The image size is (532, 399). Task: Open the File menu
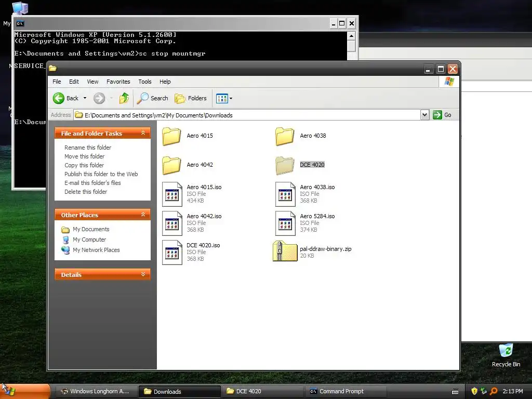tap(57, 82)
